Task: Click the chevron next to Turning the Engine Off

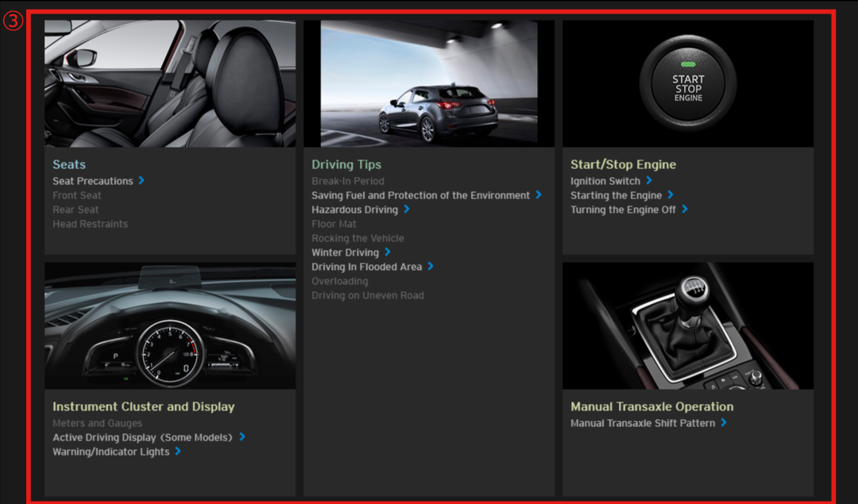Action: click(684, 210)
